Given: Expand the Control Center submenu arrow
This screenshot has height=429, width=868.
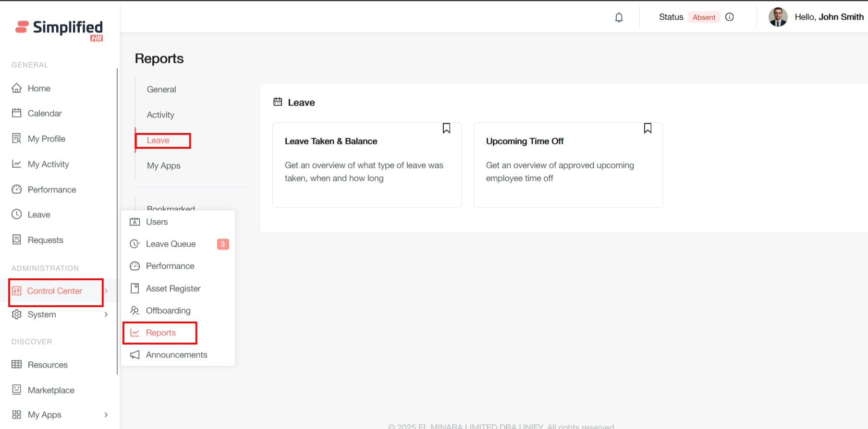Looking at the screenshot, I should pos(106,291).
